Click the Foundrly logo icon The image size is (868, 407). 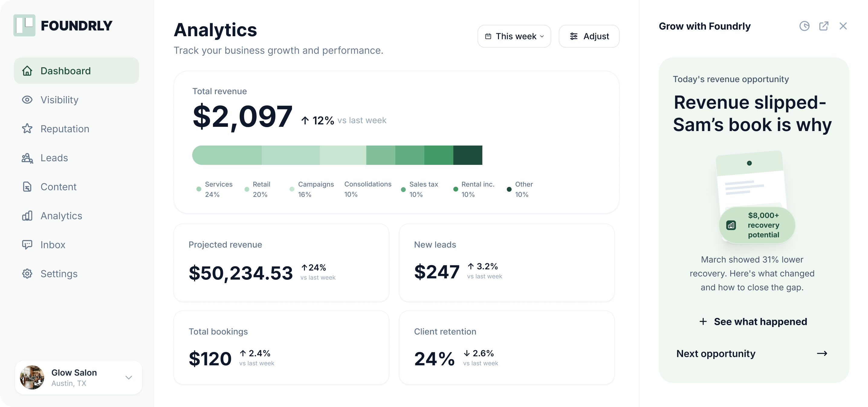(24, 25)
